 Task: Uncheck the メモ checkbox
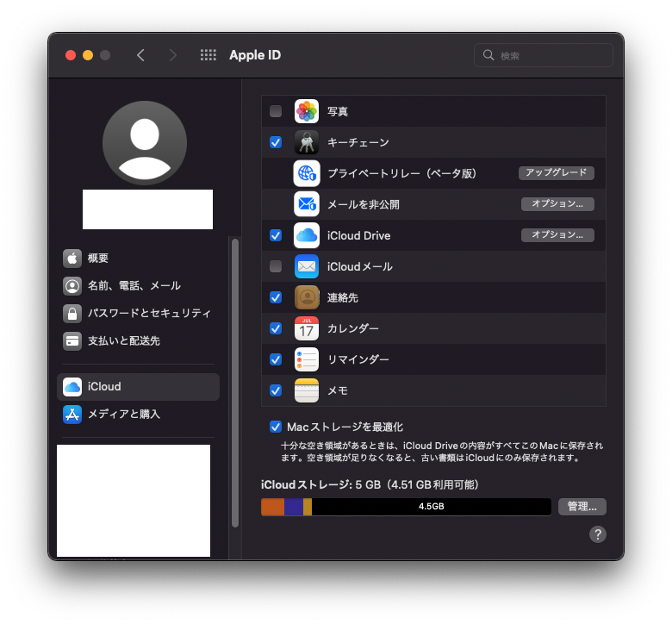click(x=276, y=390)
